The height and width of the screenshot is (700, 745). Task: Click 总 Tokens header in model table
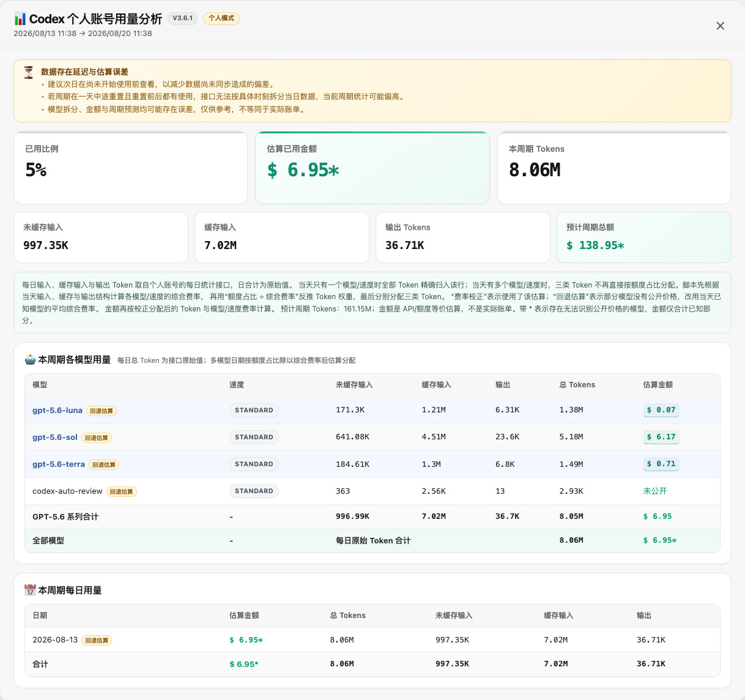pos(577,385)
